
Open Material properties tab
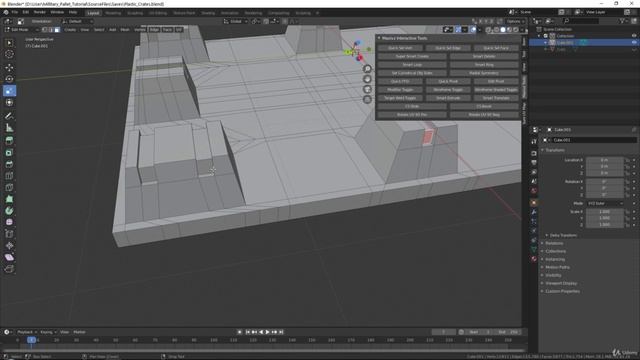point(534,259)
